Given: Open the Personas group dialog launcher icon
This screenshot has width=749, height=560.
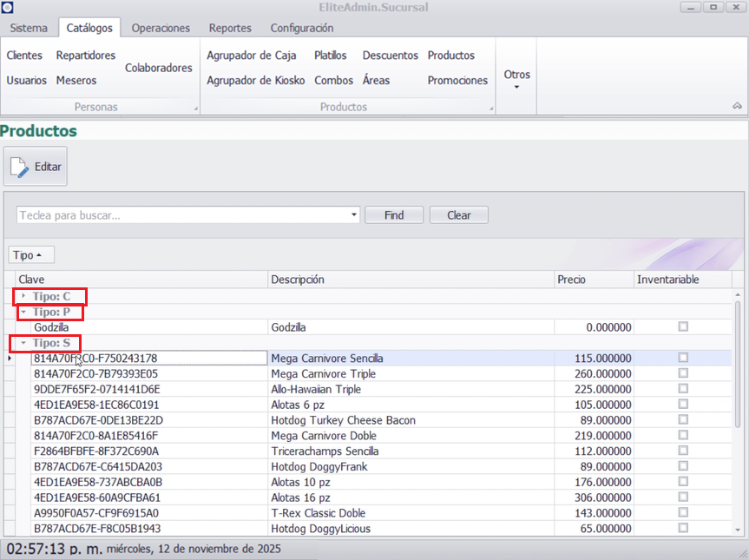Looking at the screenshot, I should pos(195,109).
